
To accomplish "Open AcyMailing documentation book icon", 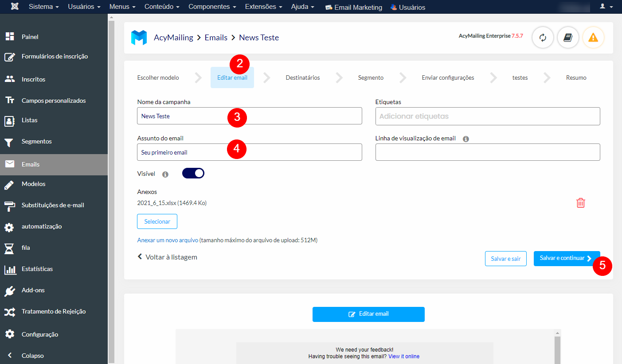I will (568, 38).
